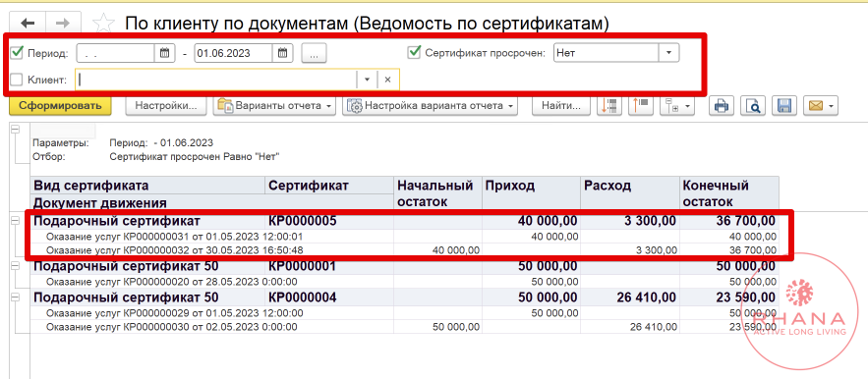This screenshot has height=379, width=868.
Task: Select the bold 40 000,00 income cell
Action: pos(532,221)
